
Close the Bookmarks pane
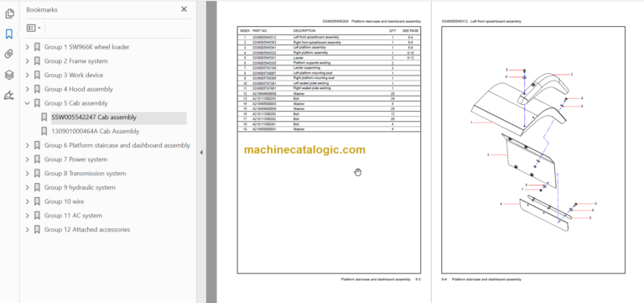click(184, 9)
